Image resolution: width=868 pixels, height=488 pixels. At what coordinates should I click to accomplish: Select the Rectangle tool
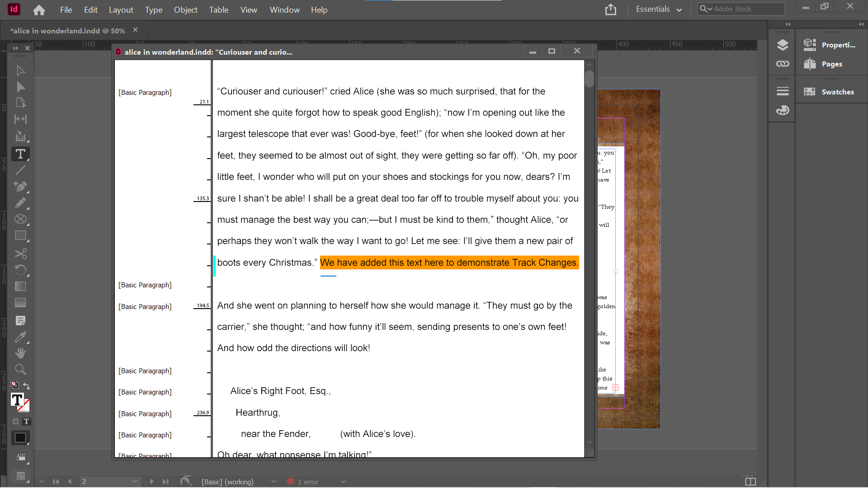click(x=20, y=235)
